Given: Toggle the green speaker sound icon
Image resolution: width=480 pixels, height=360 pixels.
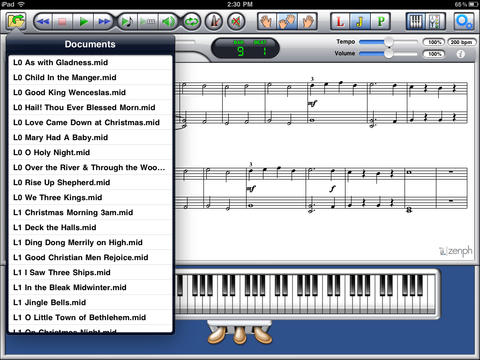Looking at the screenshot, I should click(168, 22).
